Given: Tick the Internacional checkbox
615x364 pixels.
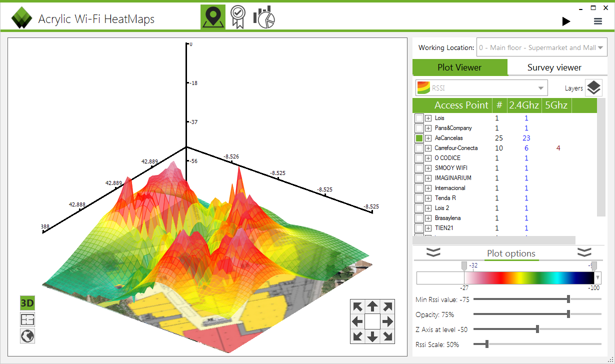Looking at the screenshot, I should [419, 188].
